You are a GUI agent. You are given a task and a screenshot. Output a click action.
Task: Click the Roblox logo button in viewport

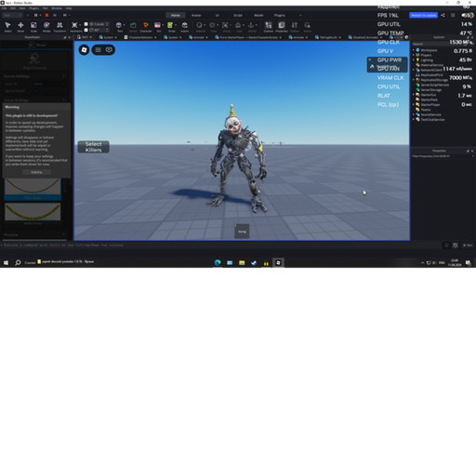84,50
